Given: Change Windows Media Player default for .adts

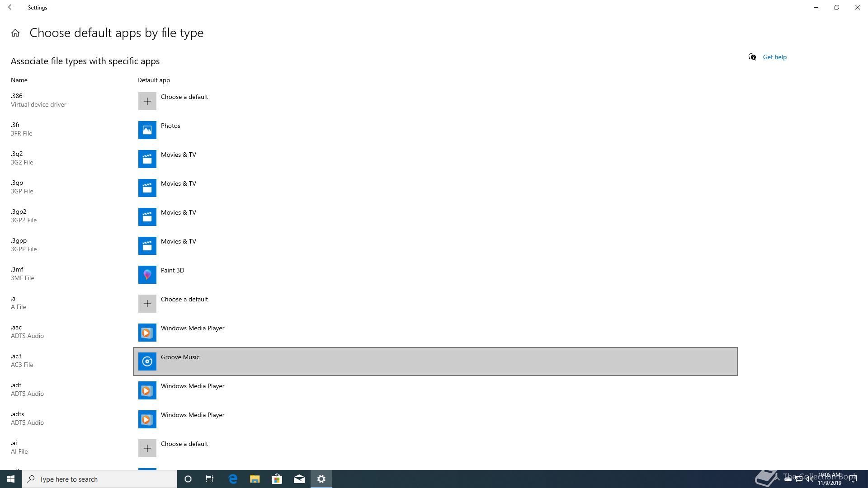Looking at the screenshot, I should (x=435, y=419).
